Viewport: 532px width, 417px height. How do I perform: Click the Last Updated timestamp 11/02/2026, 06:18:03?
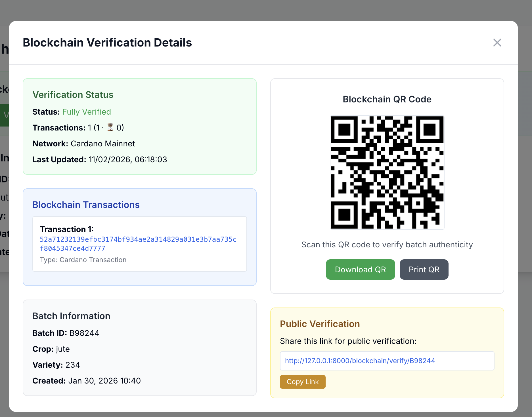[x=128, y=159]
